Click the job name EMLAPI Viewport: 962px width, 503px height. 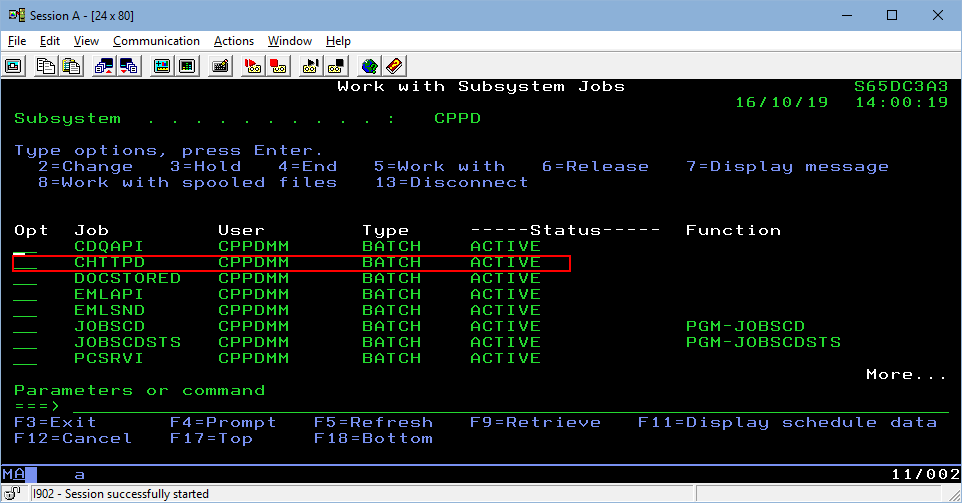click(109, 294)
